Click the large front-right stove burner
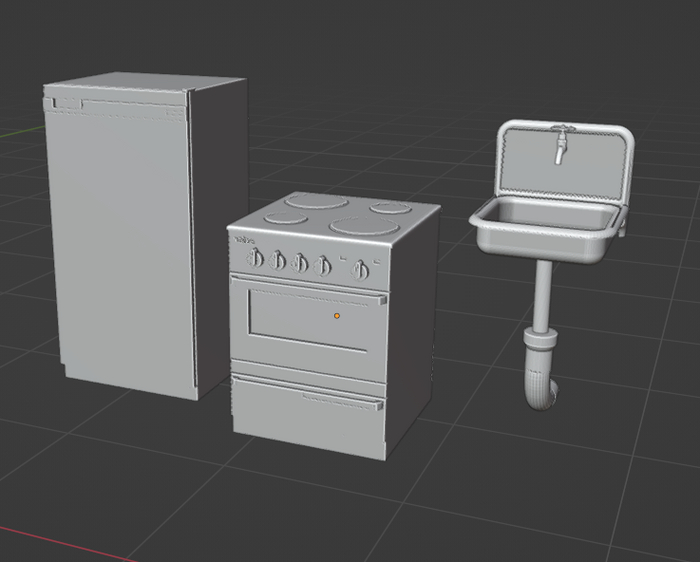This screenshot has width=700, height=562. pos(364,225)
